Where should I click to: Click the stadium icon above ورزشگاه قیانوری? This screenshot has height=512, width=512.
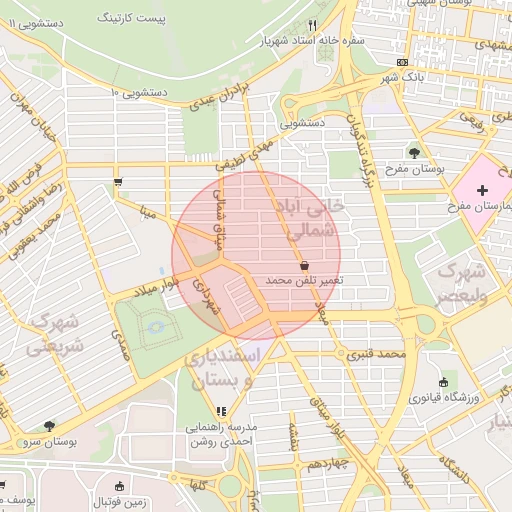(x=443, y=382)
